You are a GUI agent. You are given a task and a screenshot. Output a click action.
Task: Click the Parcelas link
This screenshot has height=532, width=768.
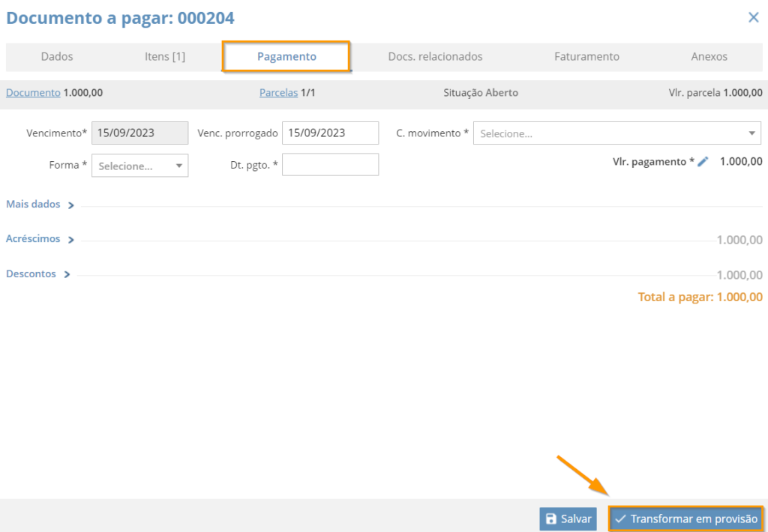pos(279,92)
